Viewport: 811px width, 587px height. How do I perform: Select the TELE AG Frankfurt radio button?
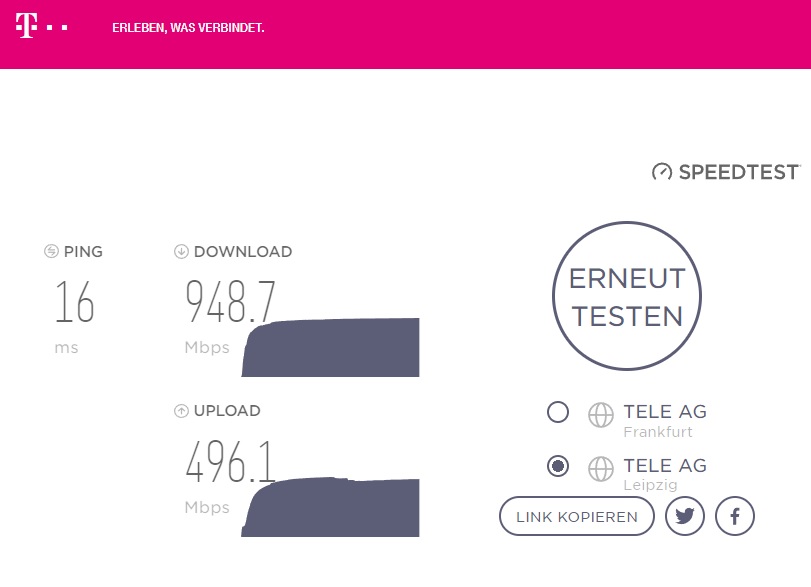tap(558, 412)
